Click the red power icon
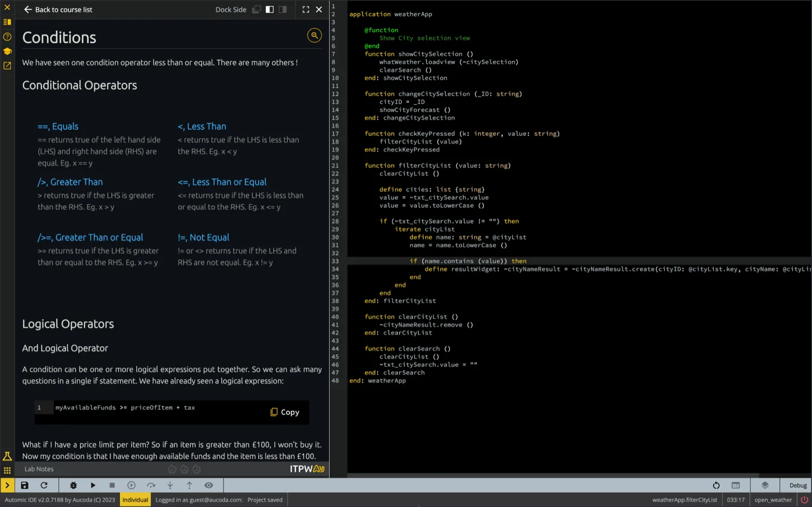Screen dimensions: 812x507 point(804,500)
